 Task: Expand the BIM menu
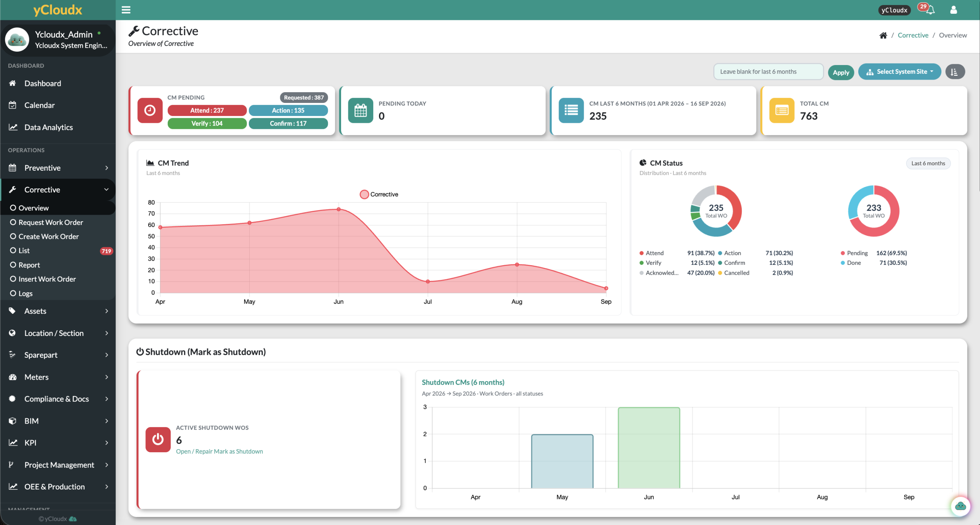point(58,421)
